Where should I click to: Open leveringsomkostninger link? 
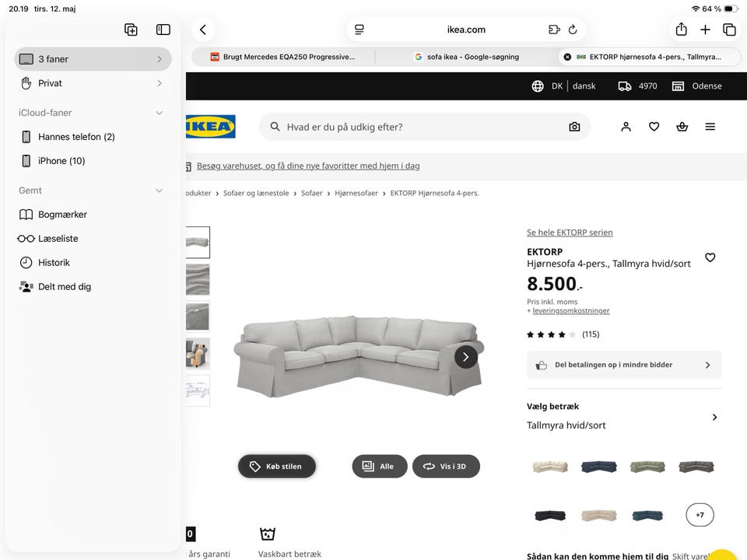pos(570,311)
